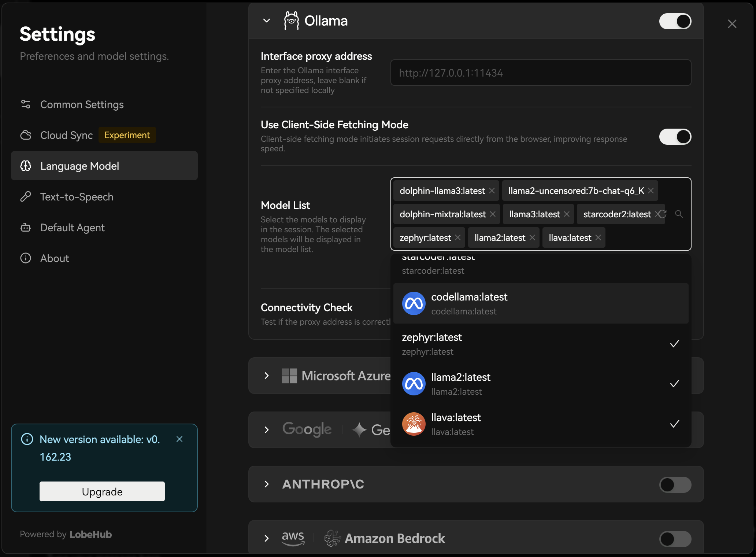Click the Gemini sparkle icon
756x557 pixels.
[x=359, y=430]
